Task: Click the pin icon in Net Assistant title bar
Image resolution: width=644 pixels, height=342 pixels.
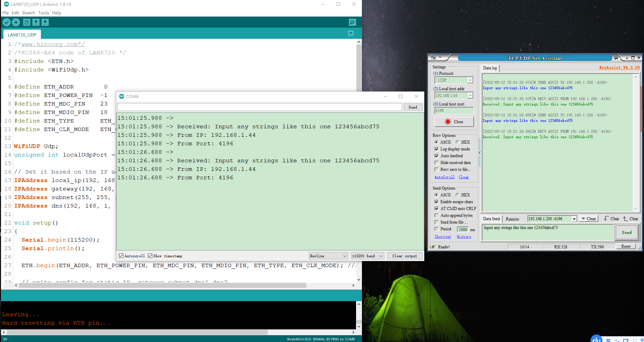Action: click(x=616, y=58)
